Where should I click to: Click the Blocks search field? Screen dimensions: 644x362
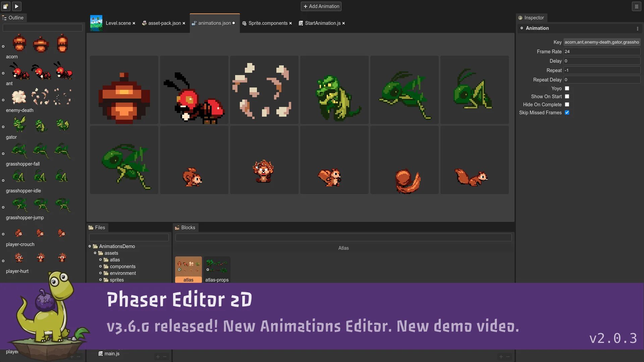tap(343, 238)
